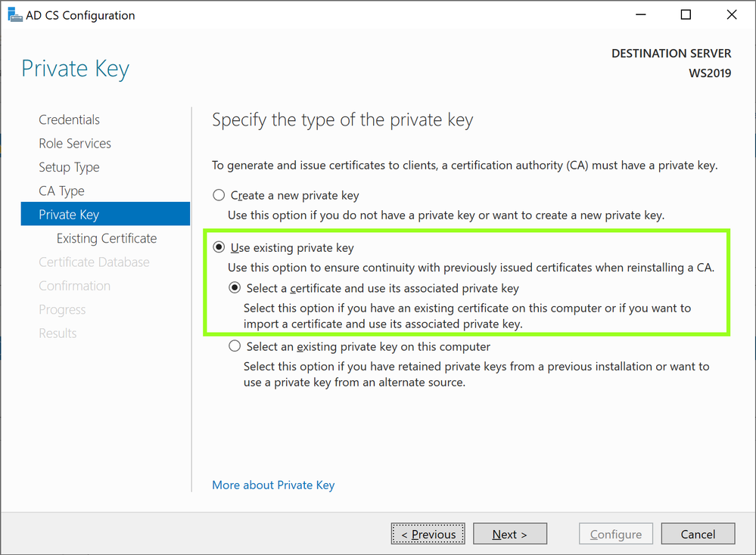Return to the CA Type step
Image resolution: width=756 pixels, height=555 pixels.
(63, 191)
